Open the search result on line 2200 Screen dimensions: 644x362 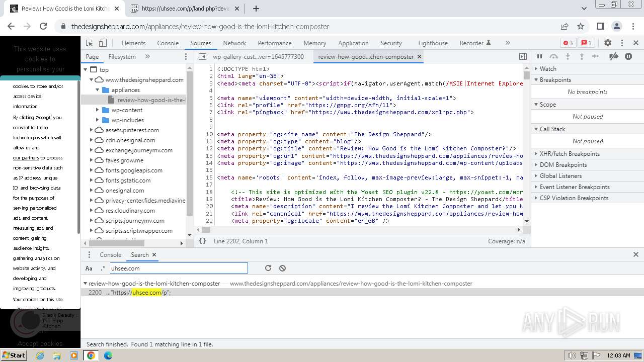pos(362,293)
